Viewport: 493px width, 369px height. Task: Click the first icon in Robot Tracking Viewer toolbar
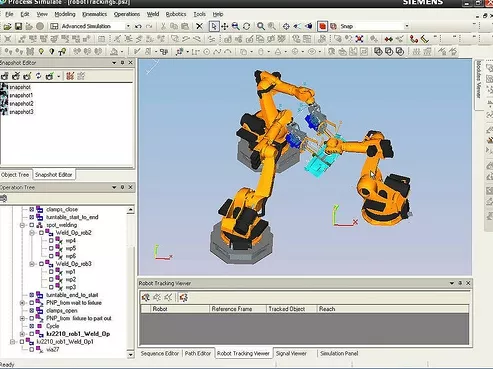coord(145,297)
